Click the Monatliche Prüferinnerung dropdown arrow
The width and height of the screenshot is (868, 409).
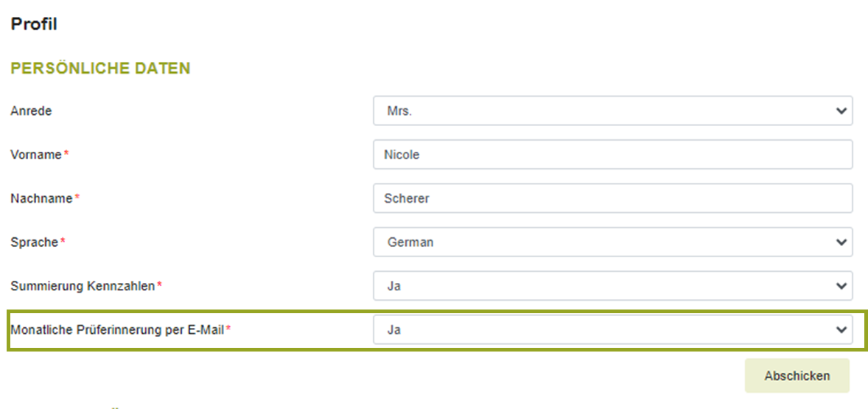pyautogui.click(x=841, y=330)
